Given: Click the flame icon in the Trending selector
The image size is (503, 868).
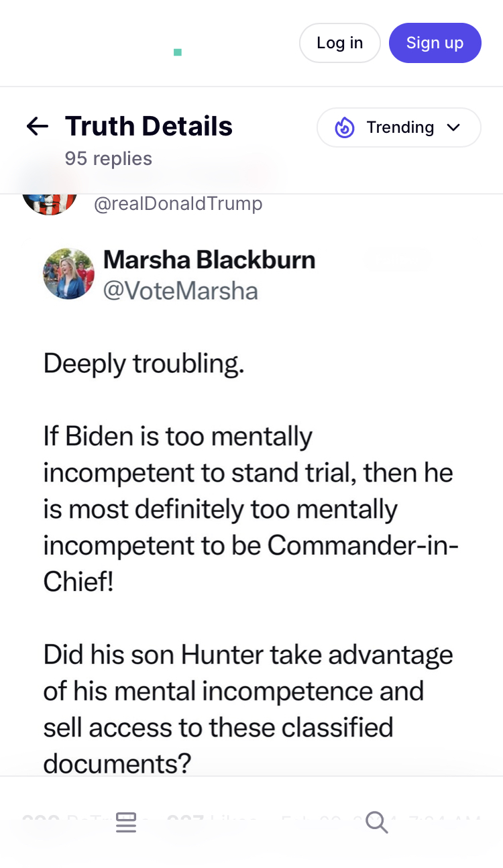Looking at the screenshot, I should 345,127.
